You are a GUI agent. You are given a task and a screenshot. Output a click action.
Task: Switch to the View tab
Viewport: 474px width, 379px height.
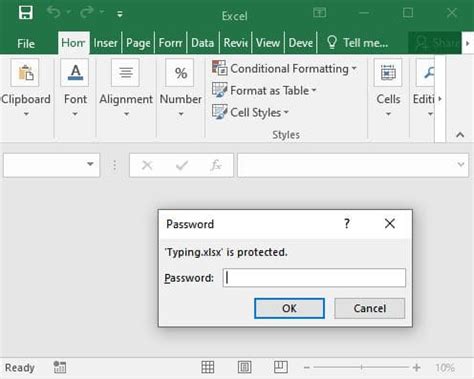(x=268, y=43)
